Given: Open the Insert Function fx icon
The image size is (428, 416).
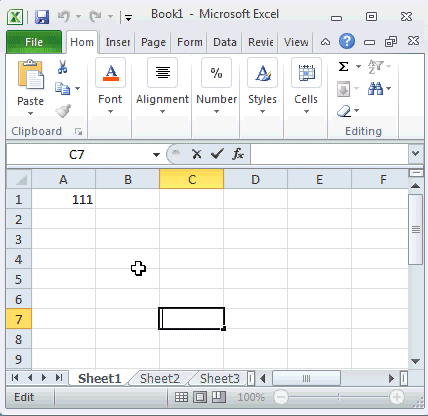Looking at the screenshot, I should [x=238, y=154].
